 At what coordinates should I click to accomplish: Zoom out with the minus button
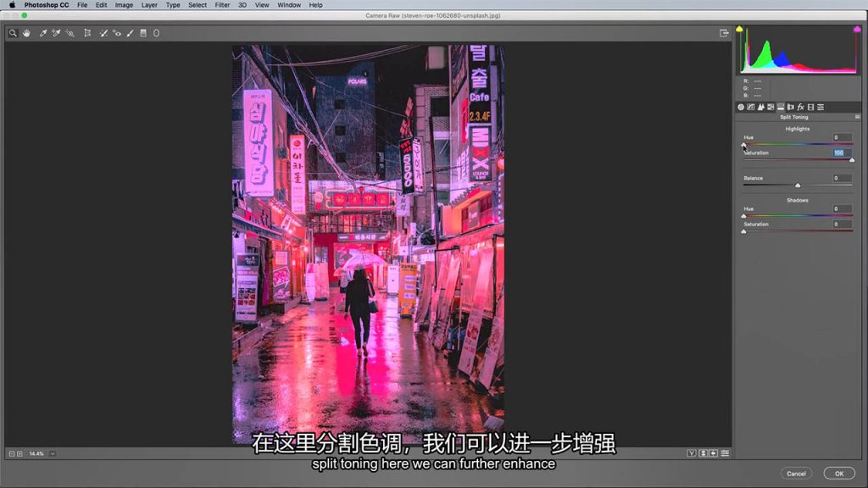coord(12,454)
